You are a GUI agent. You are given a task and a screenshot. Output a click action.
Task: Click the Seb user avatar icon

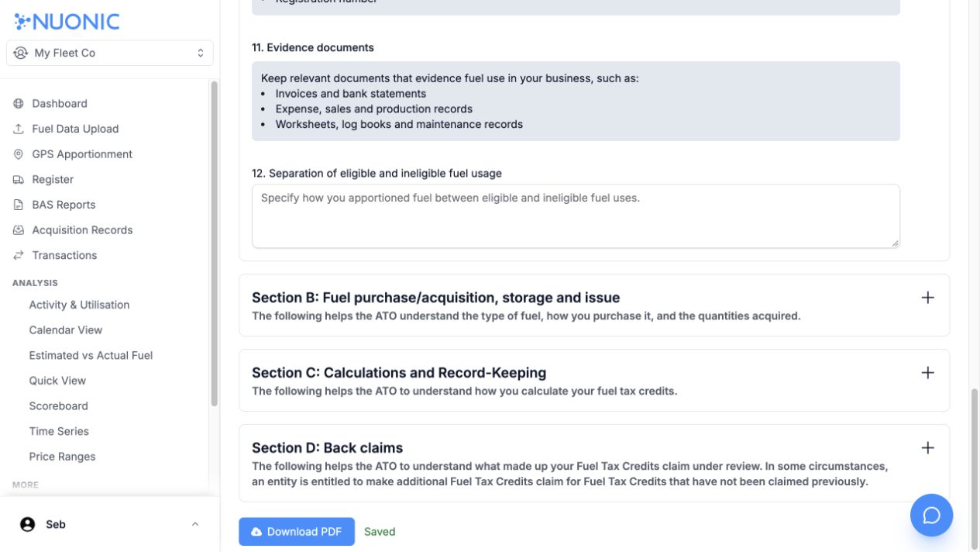coord(28,525)
